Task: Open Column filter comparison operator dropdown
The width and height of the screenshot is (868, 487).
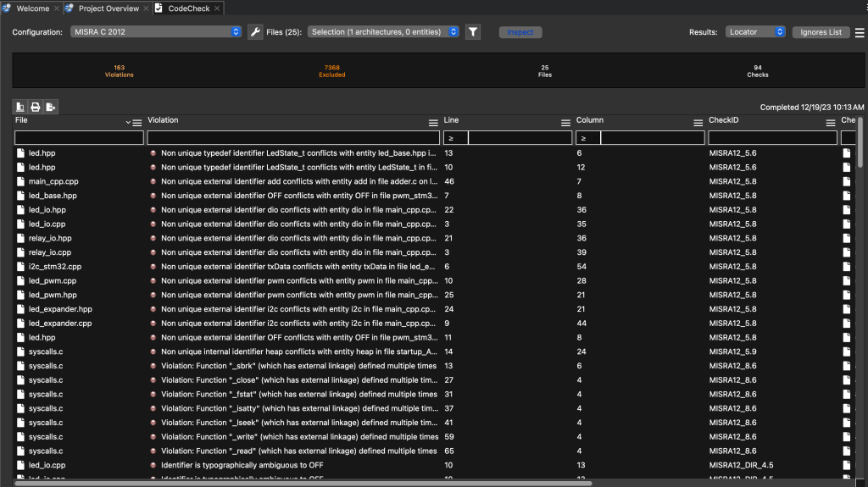Action: point(588,138)
